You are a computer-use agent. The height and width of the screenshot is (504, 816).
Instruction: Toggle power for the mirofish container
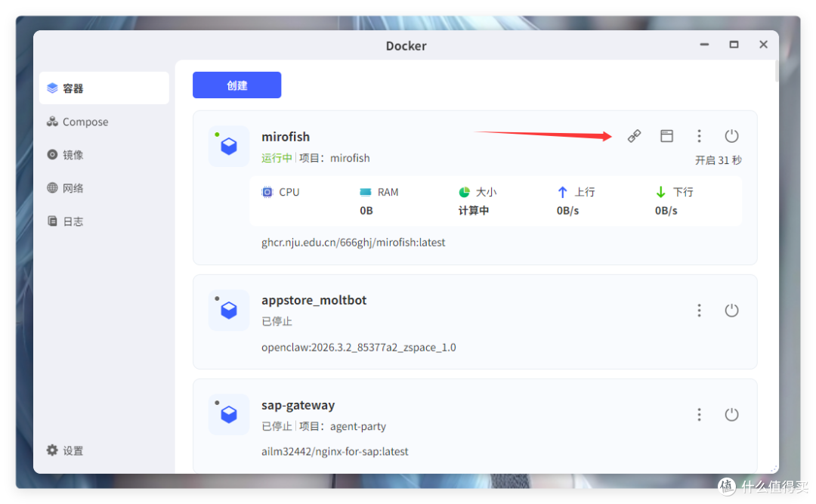[731, 136]
